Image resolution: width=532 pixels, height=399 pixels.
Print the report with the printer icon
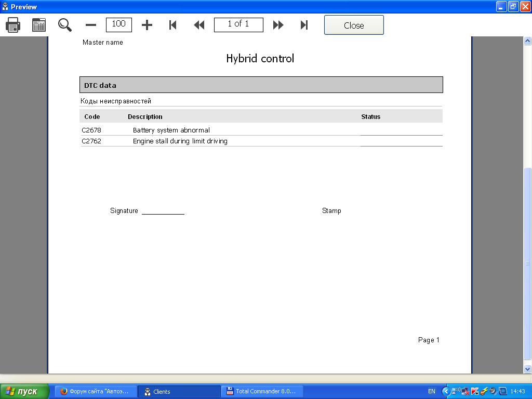pyautogui.click(x=13, y=25)
